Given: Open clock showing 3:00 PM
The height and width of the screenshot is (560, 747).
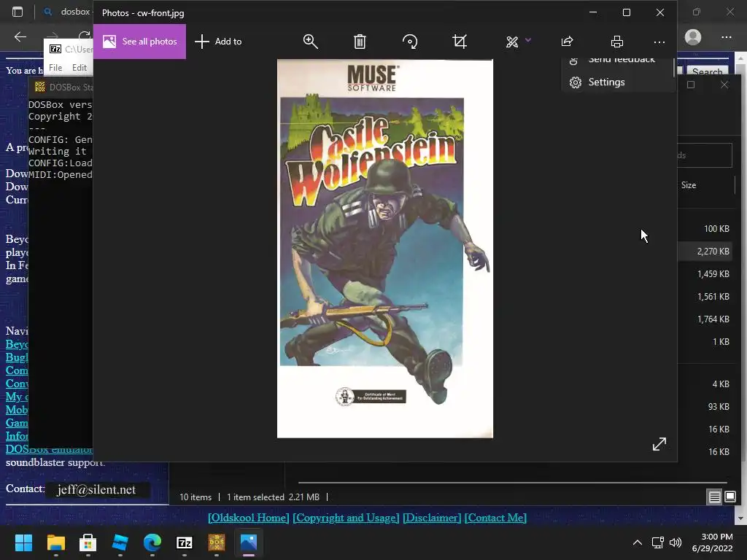Looking at the screenshot, I should pos(712,542).
